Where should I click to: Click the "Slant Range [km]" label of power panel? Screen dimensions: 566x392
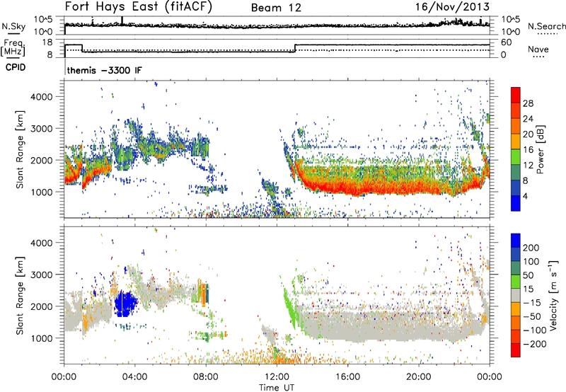click(x=20, y=149)
